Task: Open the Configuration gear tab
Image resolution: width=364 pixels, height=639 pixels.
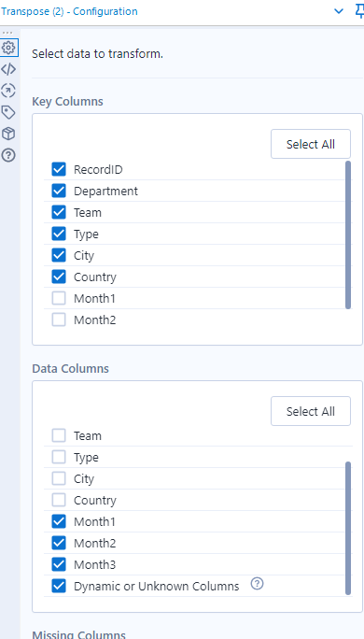Action: [x=8, y=48]
